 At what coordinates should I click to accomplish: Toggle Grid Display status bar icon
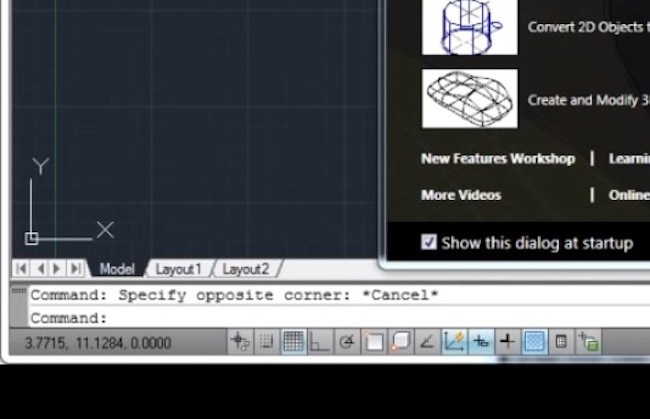click(293, 342)
